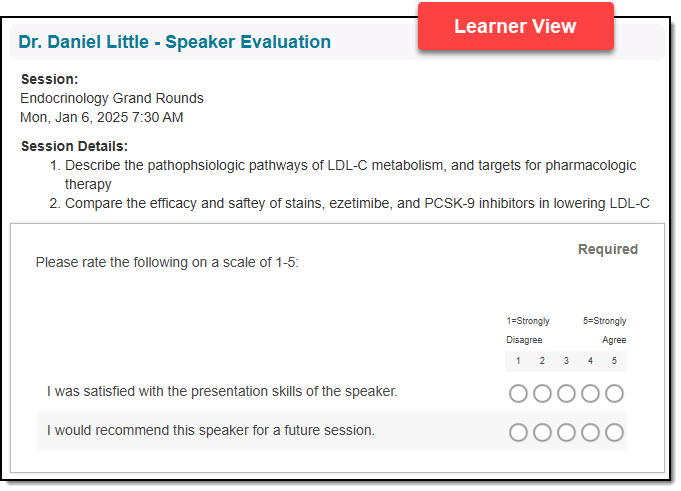The image size is (681, 491).
Task: Select 1 for recommend this speaker
Action: pos(518,432)
